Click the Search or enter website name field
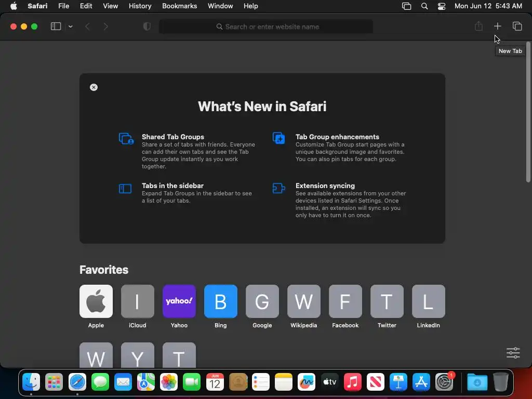Screen dimensions: 532x399 [x=266, y=26]
